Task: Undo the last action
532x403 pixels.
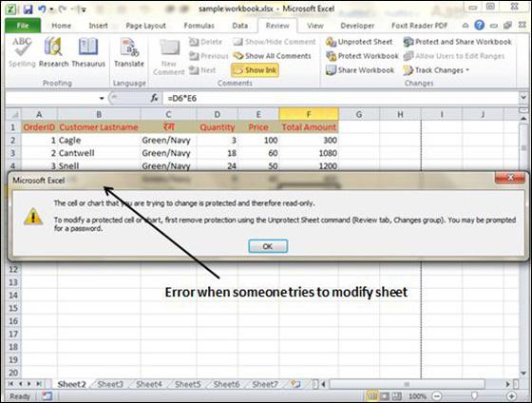Action: pos(42,10)
